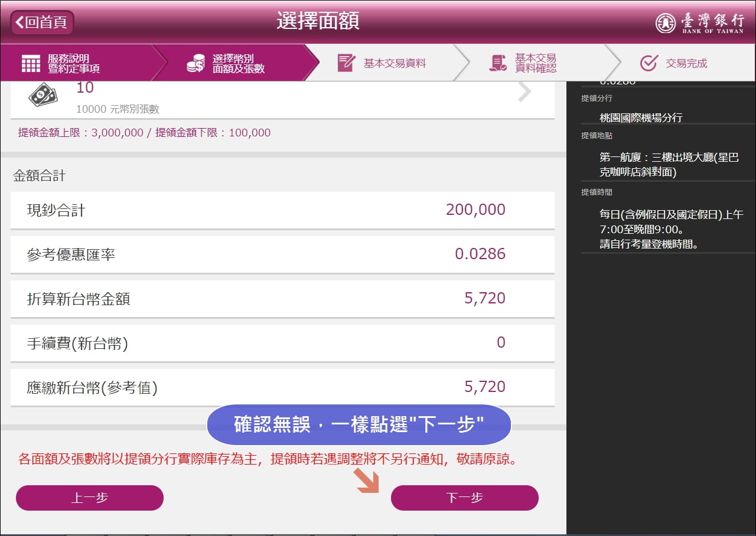The height and width of the screenshot is (536, 756).
Task: Click the document check icon in 資料確認 step
Action: pyautogui.click(x=498, y=63)
